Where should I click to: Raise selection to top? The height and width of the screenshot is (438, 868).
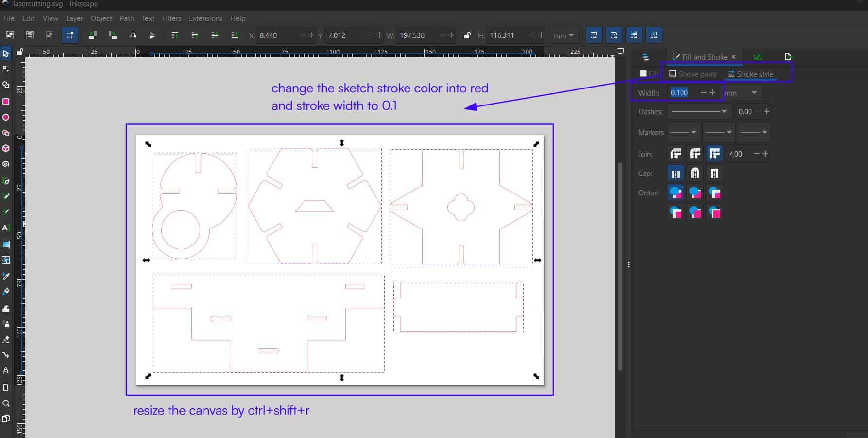[175, 35]
